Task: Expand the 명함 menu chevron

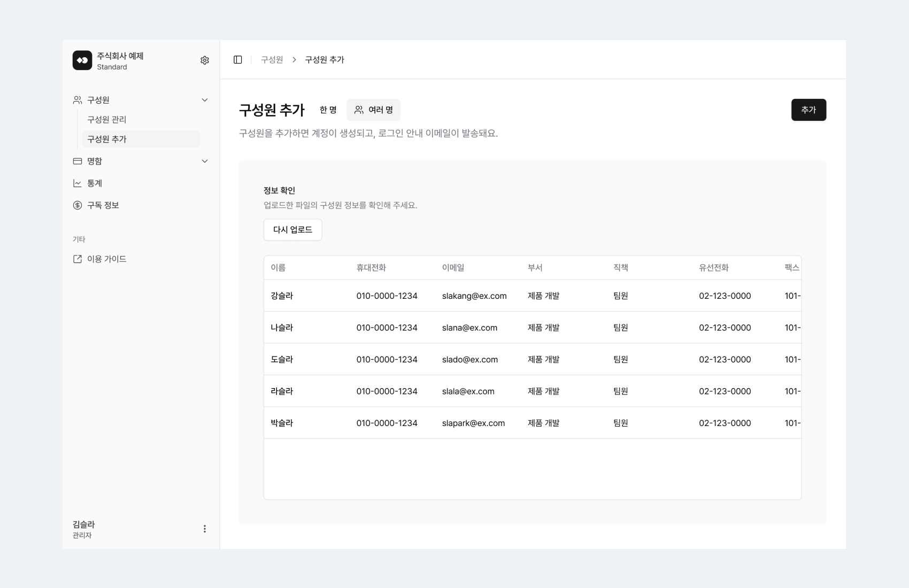Action: (x=205, y=161)
